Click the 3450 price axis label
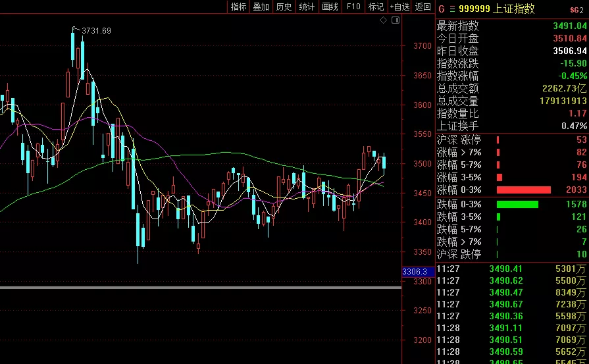 pyautogui.click(x=423, y=193)
